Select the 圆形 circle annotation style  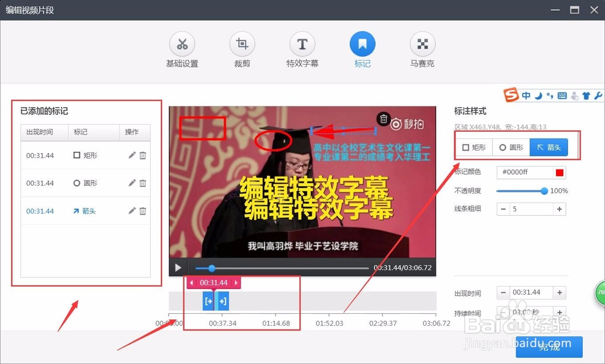[511, 147]
